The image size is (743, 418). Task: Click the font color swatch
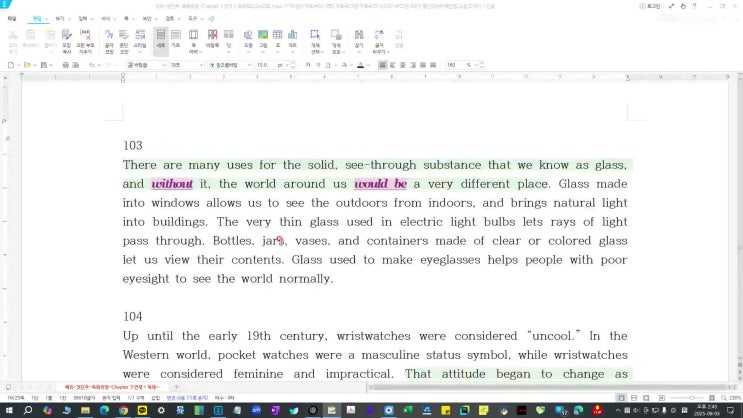pos(360,65)
